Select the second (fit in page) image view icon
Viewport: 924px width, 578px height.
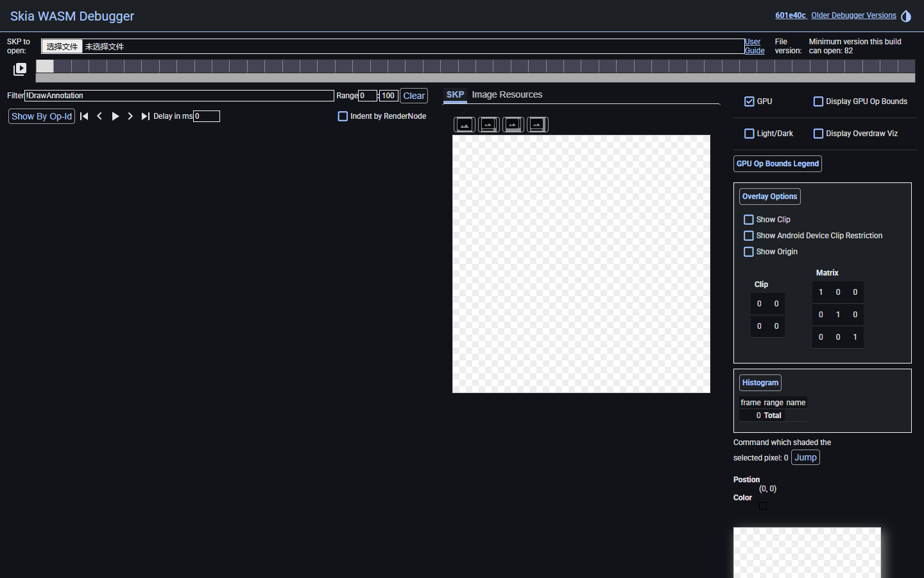click(489, 125)
